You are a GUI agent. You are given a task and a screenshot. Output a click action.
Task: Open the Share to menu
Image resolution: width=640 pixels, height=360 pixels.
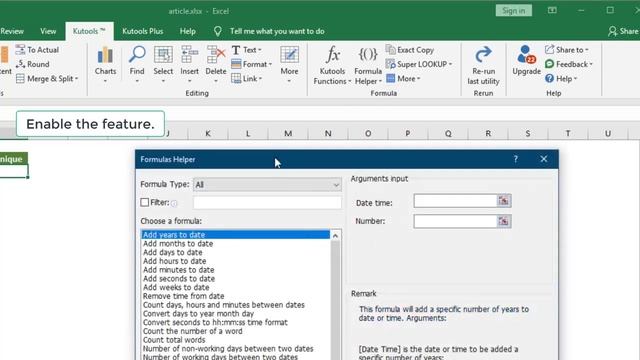[567, 50]
